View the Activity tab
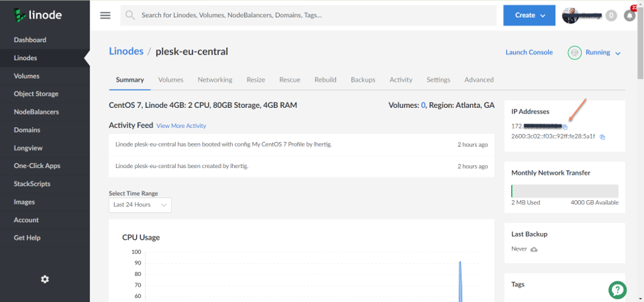Screen dimensions: 644x302 [401, 79]
